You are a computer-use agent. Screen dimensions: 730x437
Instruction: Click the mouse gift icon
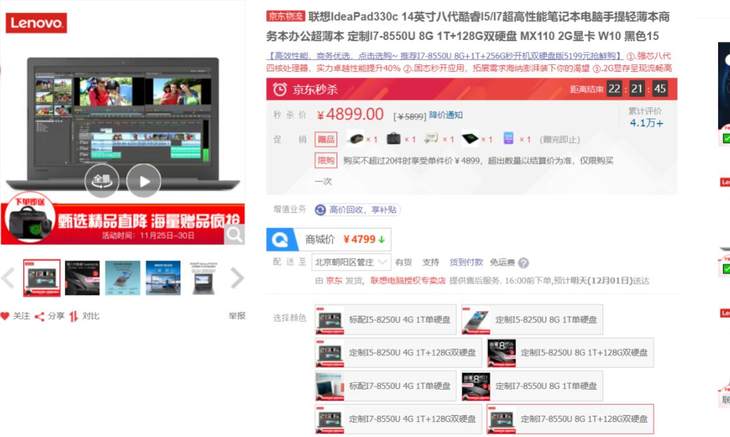(x=356, y=139)
